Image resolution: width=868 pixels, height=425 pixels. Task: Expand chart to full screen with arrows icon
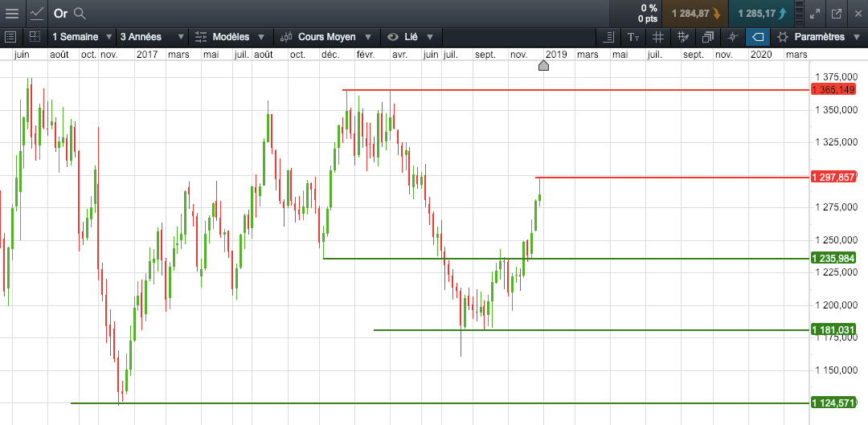pyautogui.click(x=815, y=14)
